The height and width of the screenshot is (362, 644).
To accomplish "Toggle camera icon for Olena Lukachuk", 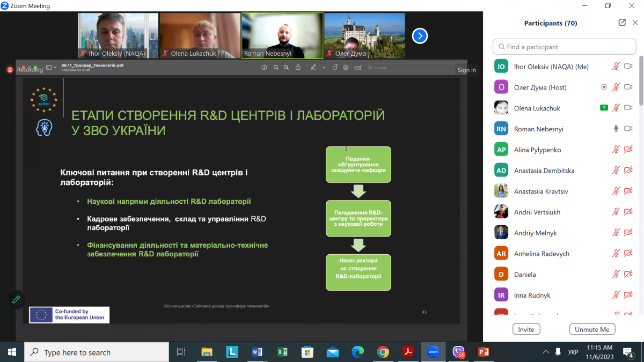I will click(628, 108).
